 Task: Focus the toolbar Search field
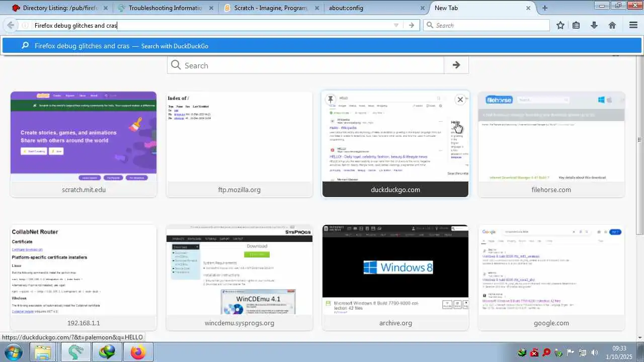487,25
